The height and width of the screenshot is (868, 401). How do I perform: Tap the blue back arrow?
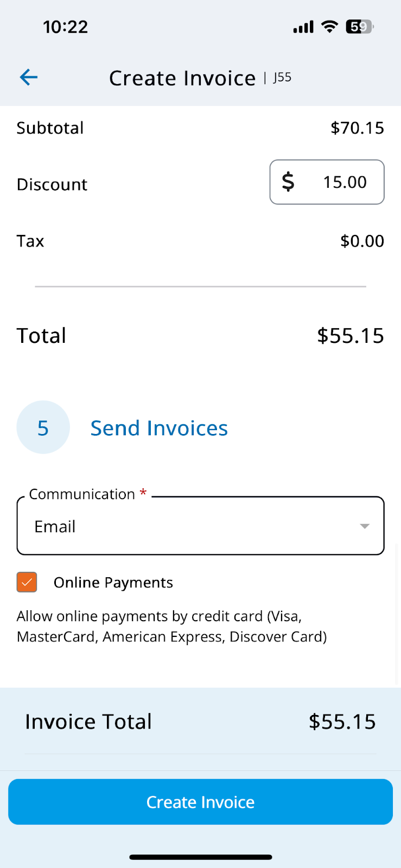tap(29, 78)
